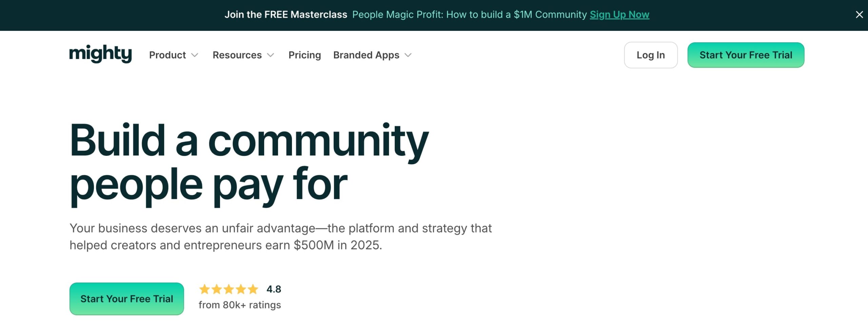Expand the chevron next to Product
Image resolution: width=868 pixels, height=334 pixels.
(x=195, y=55)
